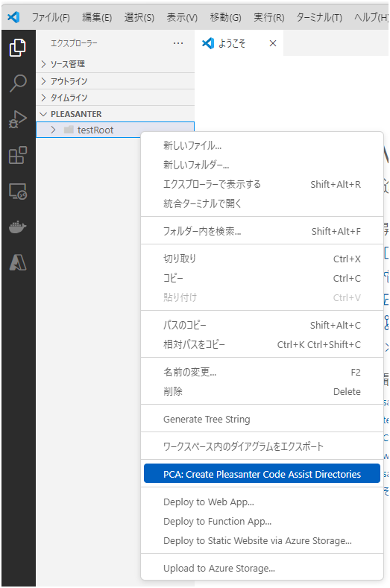Open the Remote Explorer icon
Screen dimensions: 390x588
coord(18,192)
